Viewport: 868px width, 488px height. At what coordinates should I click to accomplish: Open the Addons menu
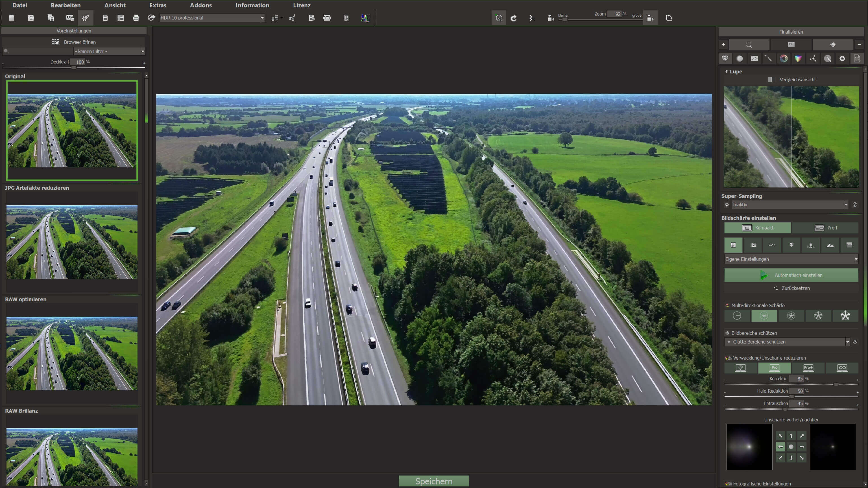pos(200,5)
